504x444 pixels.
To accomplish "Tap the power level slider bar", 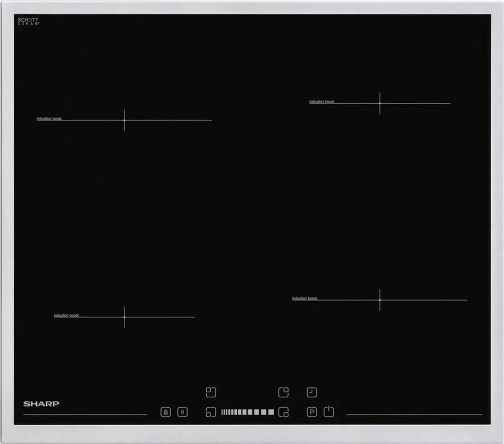I will click(247, 412).
